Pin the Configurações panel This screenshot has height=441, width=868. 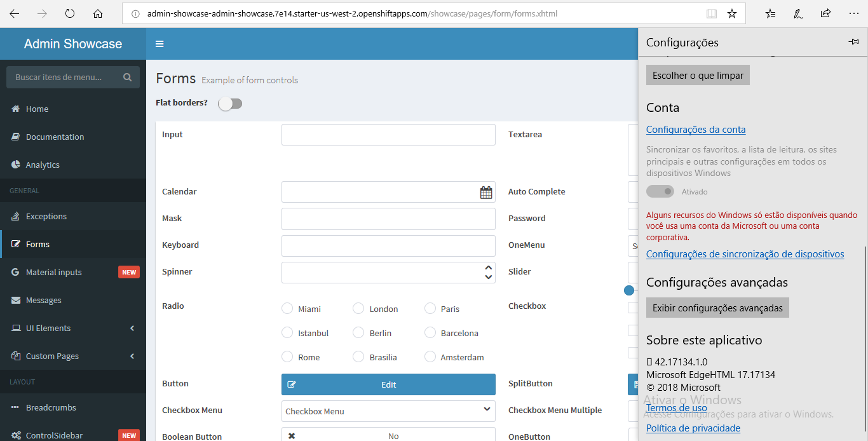853,42
